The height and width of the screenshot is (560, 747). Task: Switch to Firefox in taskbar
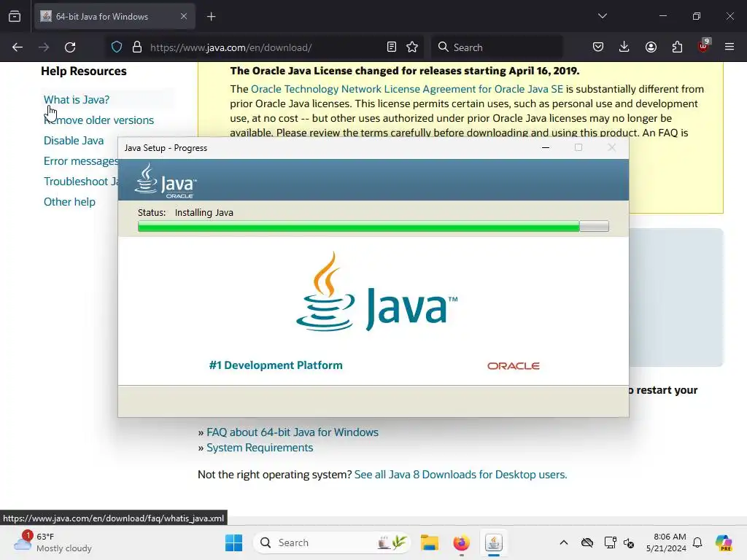[x=461, y=542]
